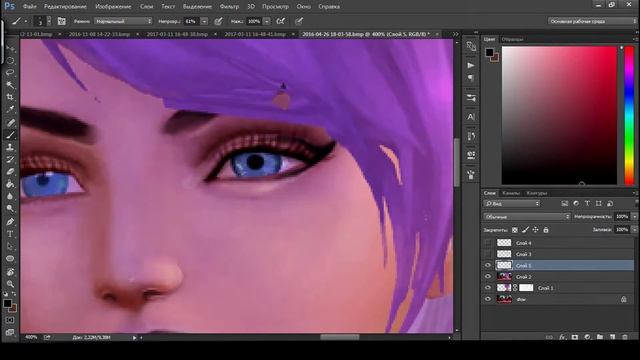Image resolution: width=640 pixels, height=360 pixels.
Task: Select the Paint Bucket tool
Action: pyautogui.click(x=10, y=184)
